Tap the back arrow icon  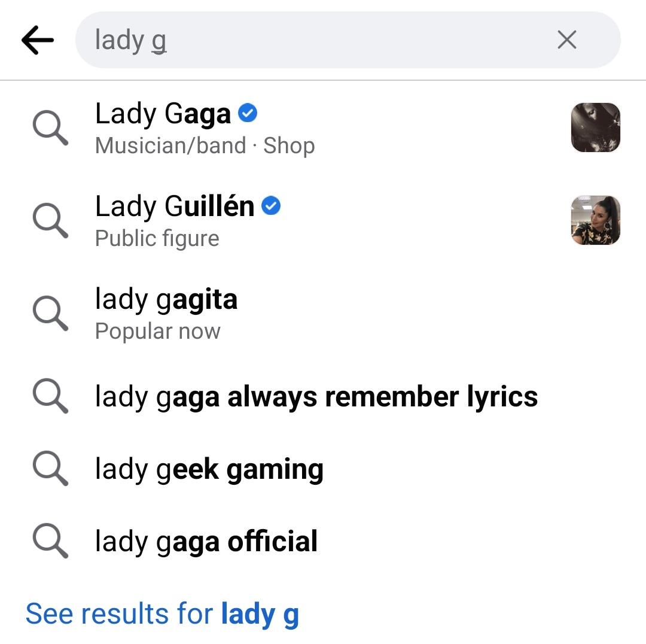point(38,40)
